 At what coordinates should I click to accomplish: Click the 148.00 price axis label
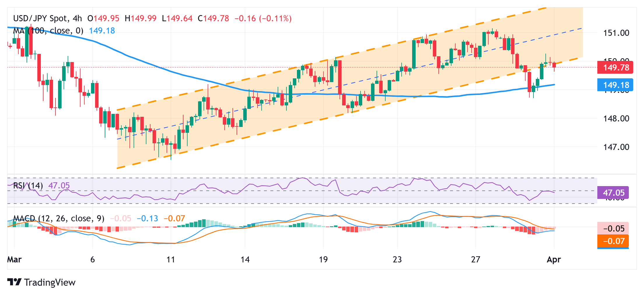point(616,119)
